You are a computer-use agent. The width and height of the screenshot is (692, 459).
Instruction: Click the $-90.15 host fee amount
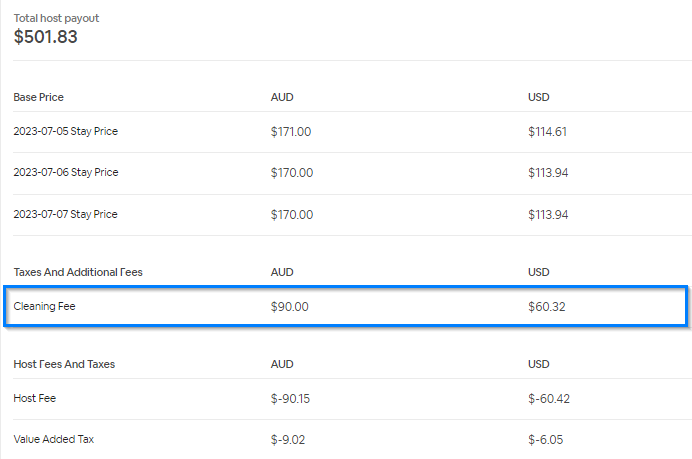tap(291, 398)
